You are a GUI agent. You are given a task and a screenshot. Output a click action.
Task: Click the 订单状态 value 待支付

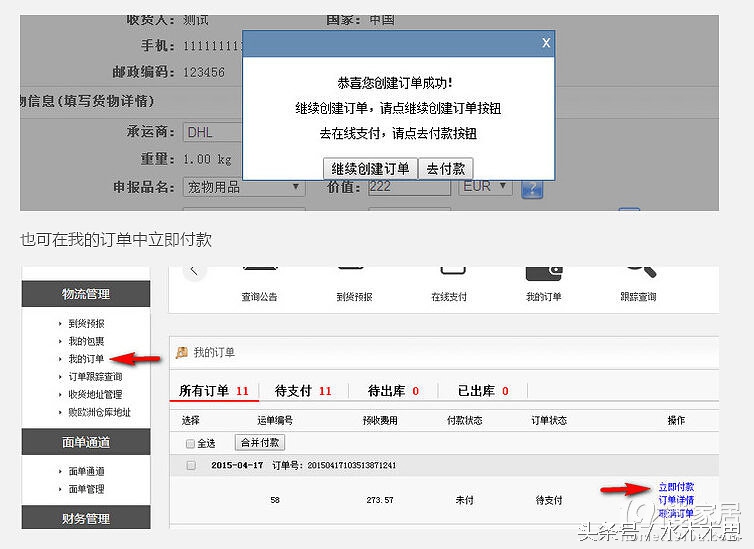pyautogui.click(x=549, y=500)
